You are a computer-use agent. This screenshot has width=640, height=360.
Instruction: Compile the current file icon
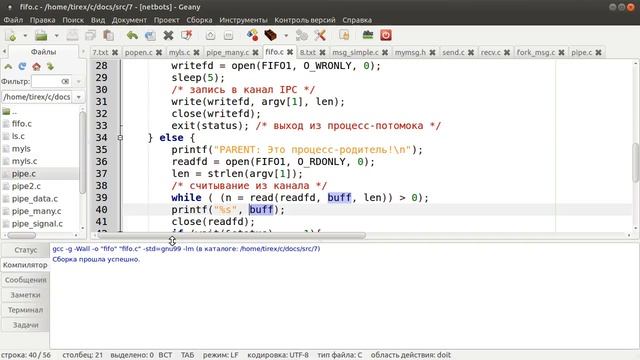253,36
